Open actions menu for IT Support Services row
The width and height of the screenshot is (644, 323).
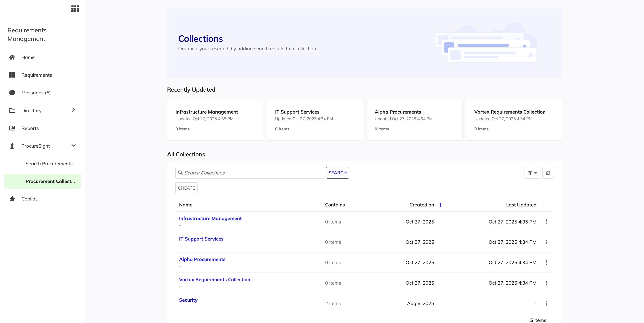coord(546,242)
